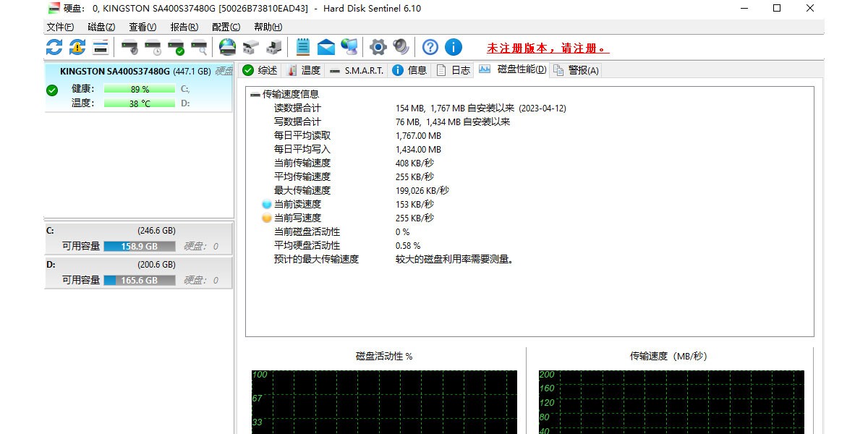The height and width of the screenshot is (434, 868).
Task: Click the 408 KB/秒 current transfer value
Action: [x=414, y=163]
